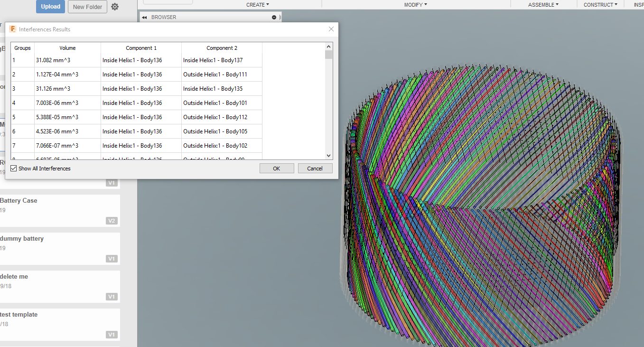The image size is (644, 347).
Task: Select the 31.082 mm^3 volume cell
Action: [68, 60]
